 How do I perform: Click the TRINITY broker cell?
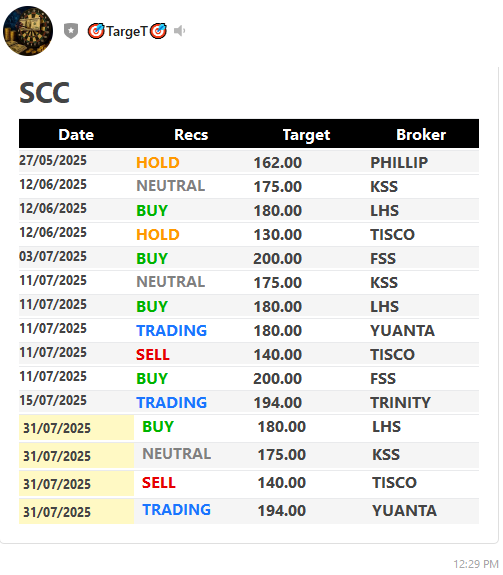400,403
